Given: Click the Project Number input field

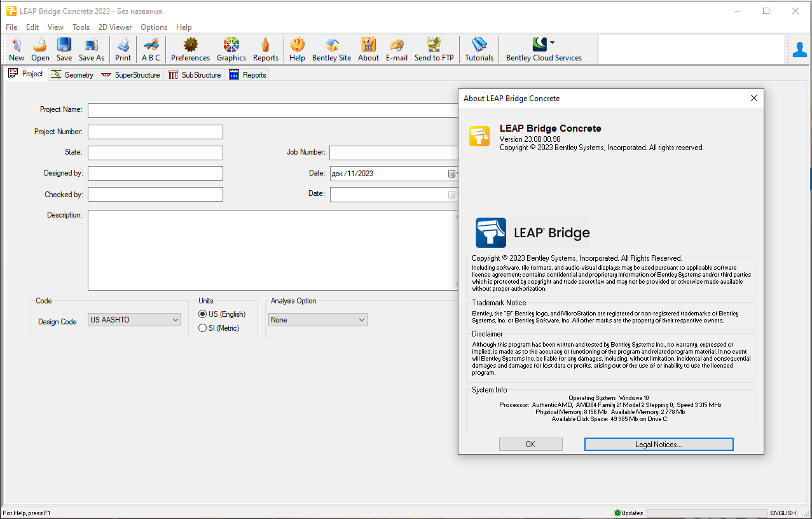Looking at the screenshot, I should click(155, 132).
